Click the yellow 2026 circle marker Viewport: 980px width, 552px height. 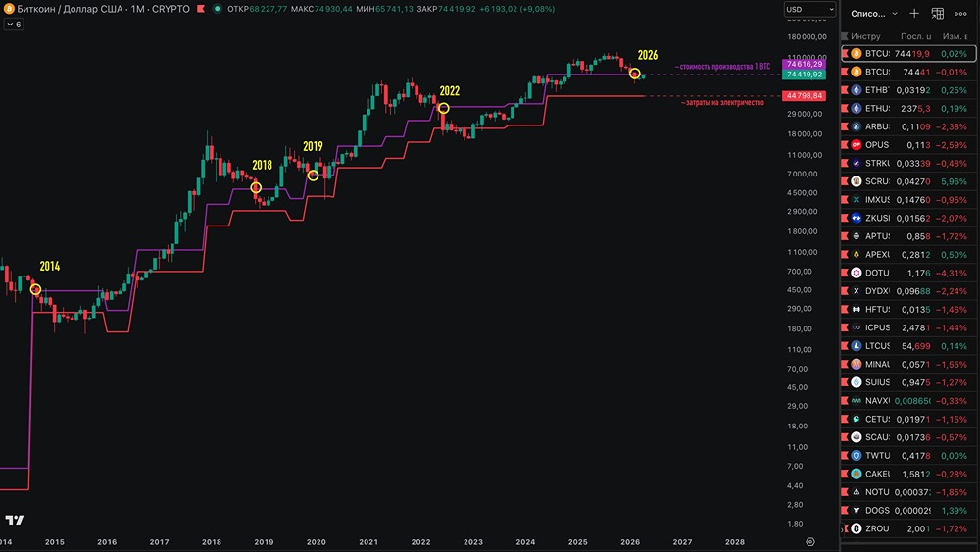tap(634, 74)
